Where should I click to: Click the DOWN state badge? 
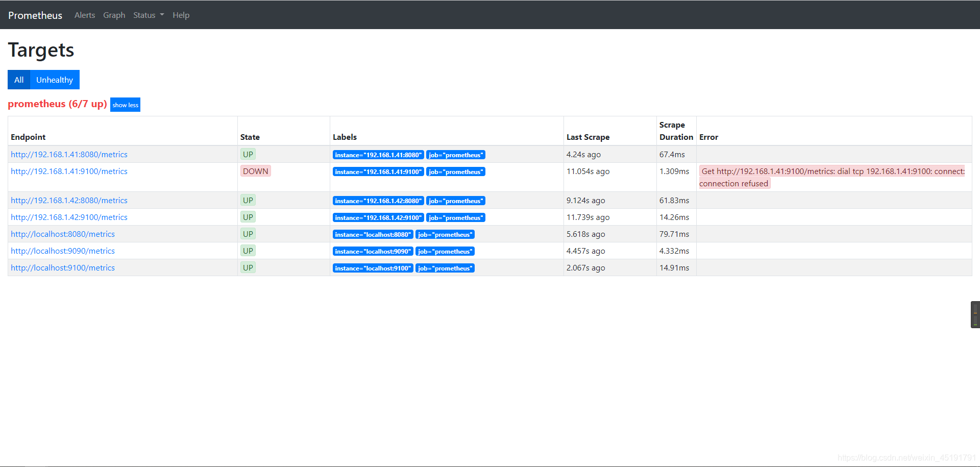pyautogui.click(x=256, y=171)
